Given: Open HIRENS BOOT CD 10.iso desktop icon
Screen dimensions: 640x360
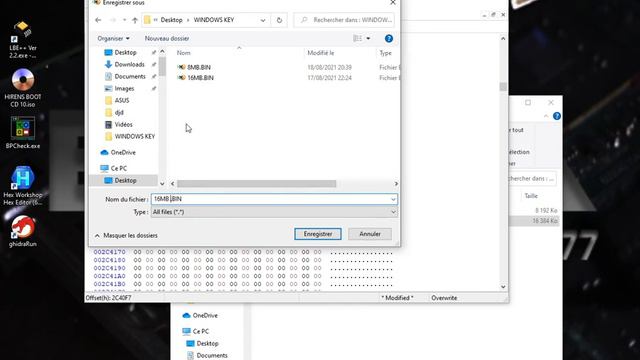Looking at the screenshot, I should tap(22, 88).
